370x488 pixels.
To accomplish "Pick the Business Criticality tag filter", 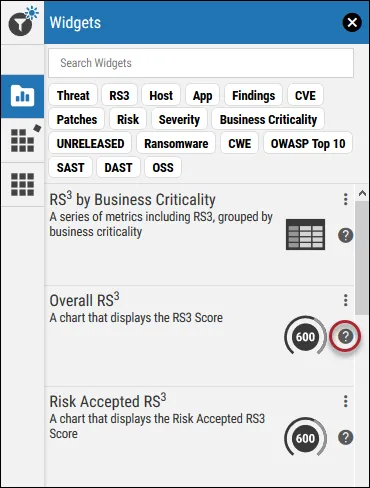I will coord(268,119).
